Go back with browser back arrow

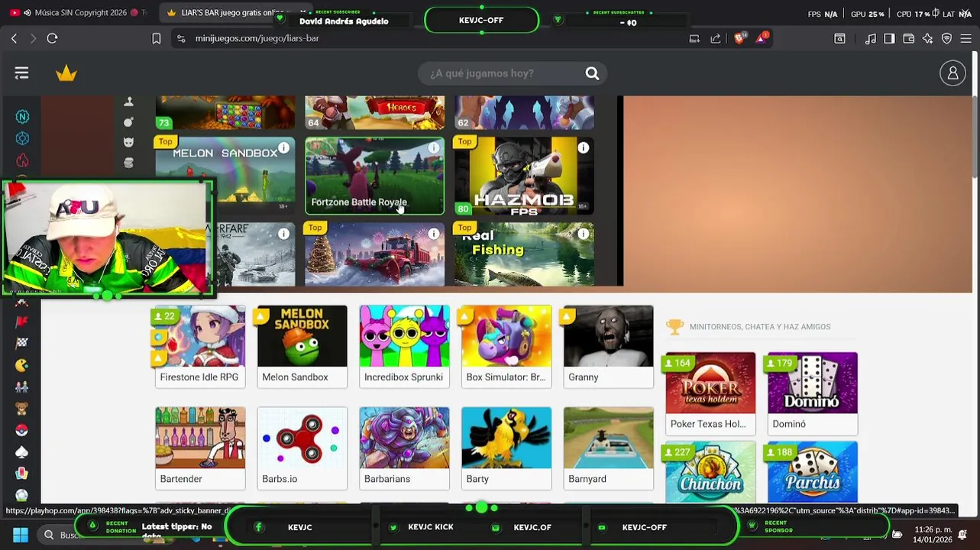coord(14,38)
